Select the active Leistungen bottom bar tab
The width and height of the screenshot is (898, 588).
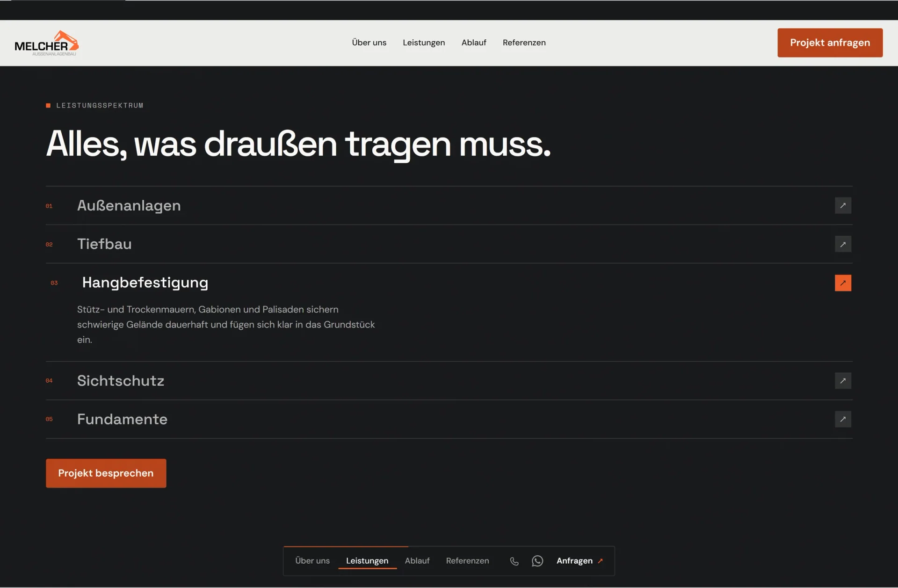pos(367,561)
